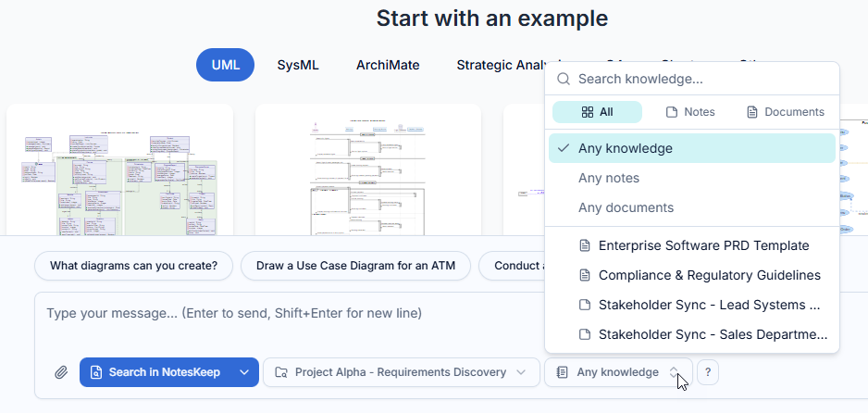Filter knowledge by Documents
Viewport: 868px width, 413px height.
(x=785, y=112)
